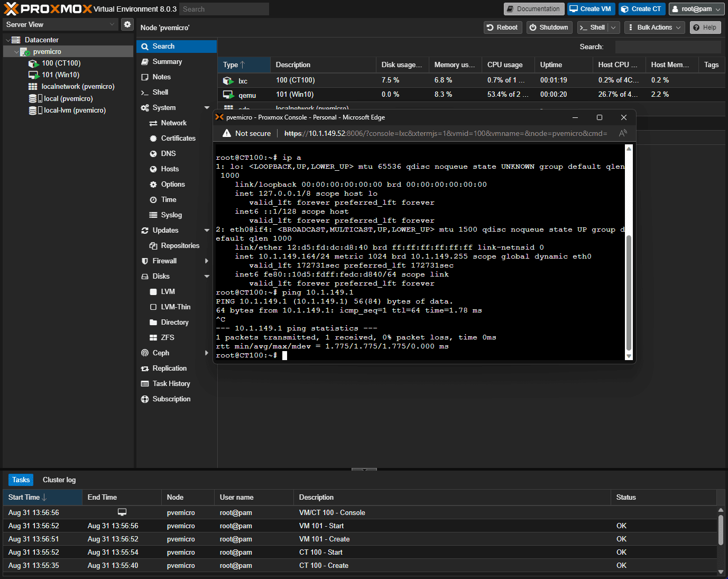Click the Repositories files icon
Viewport: 728px width, 579px height.
(x=153, y=245)
